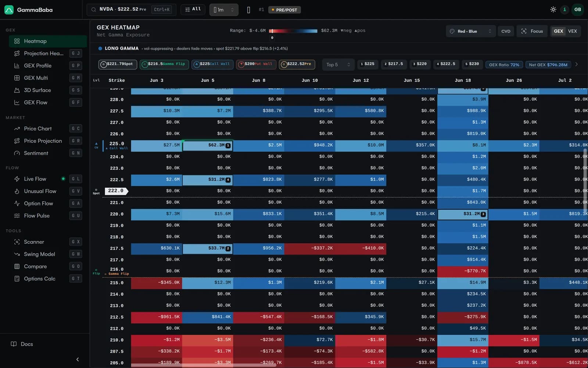Open Compare columns icon

click(17, 266)
